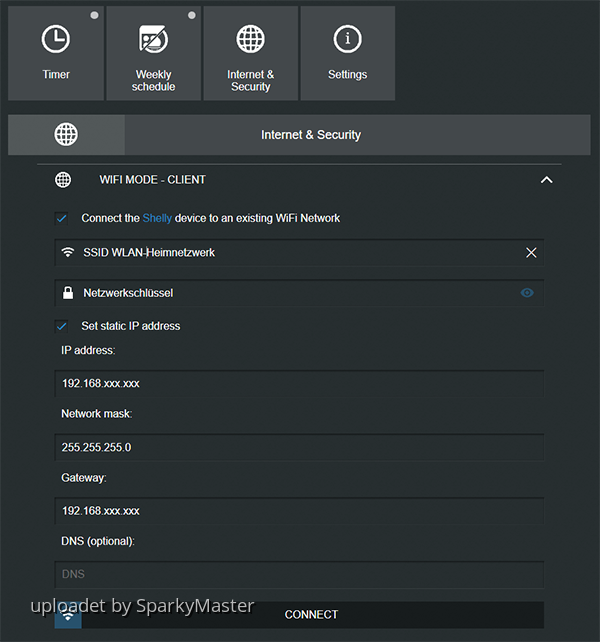
Task: Clear the SSID field with X icon
Action: tap(531, 253)
